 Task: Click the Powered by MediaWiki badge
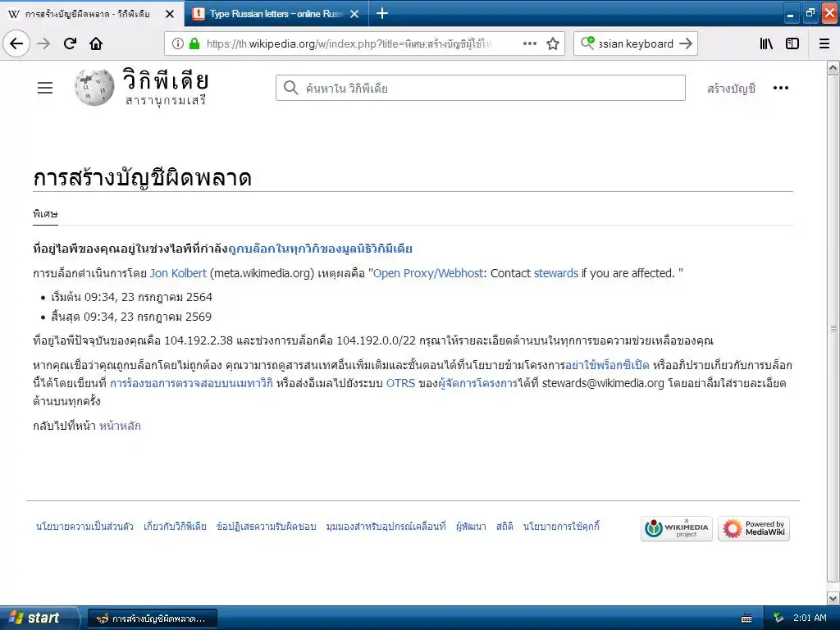click(754, 529)
